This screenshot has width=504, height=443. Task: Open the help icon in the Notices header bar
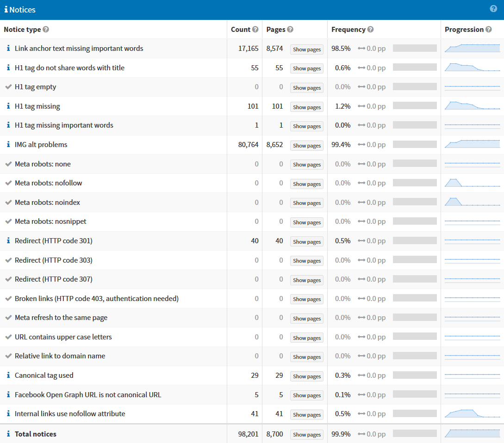493,8
